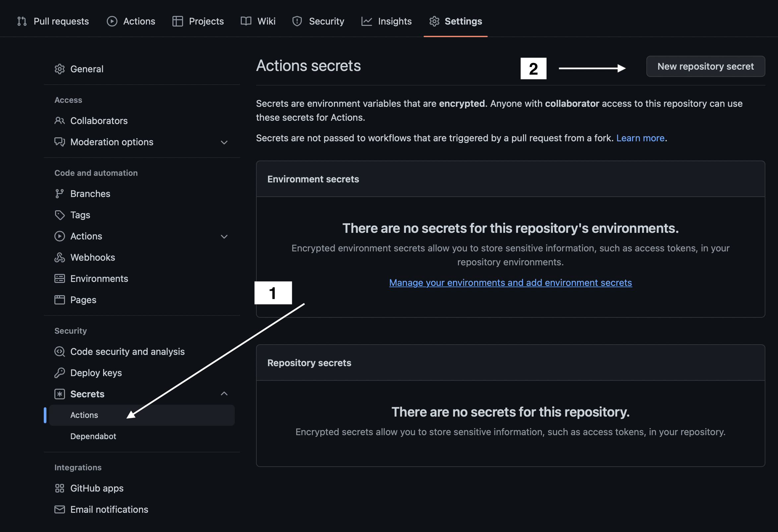Collapse the Secrets section chevron
This screenshot has width=778, height=532.
[224, 394]
